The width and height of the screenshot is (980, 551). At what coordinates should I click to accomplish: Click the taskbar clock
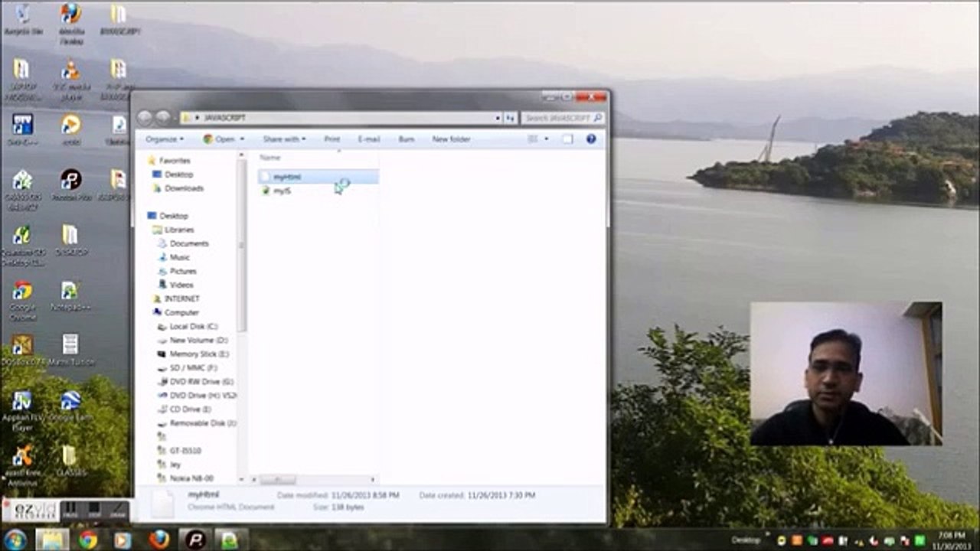pyautogui.click(x=951, y=540)
